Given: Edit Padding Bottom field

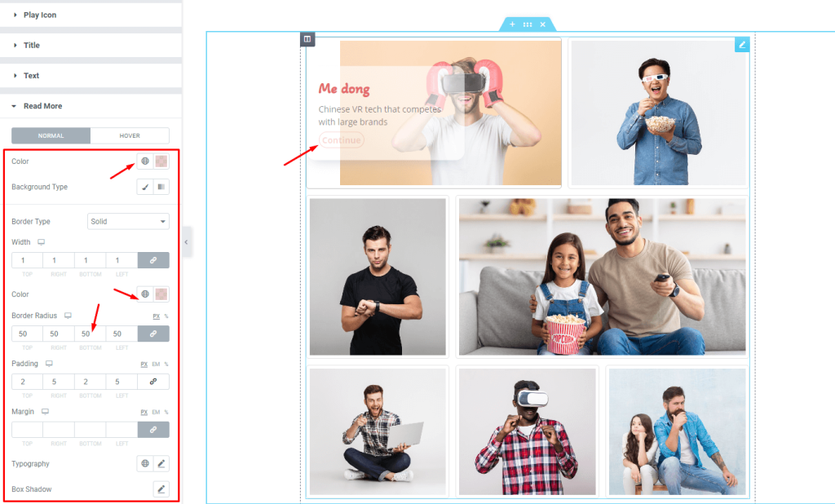Looking at the screenshot, I should click(x=90, y=382).
